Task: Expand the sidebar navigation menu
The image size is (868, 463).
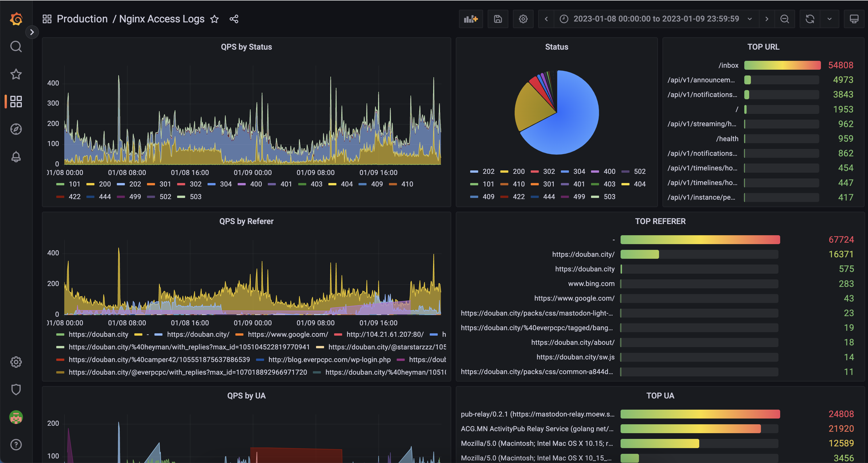Action: 32,32
